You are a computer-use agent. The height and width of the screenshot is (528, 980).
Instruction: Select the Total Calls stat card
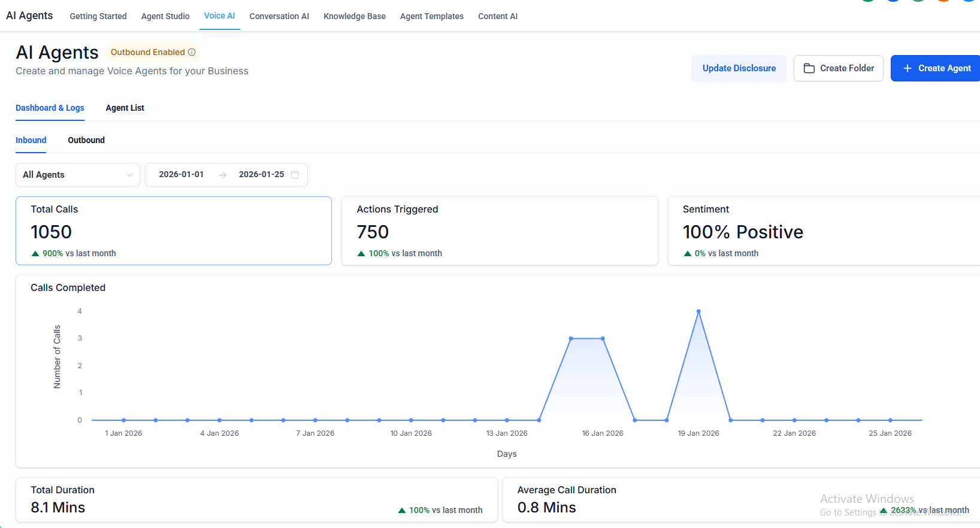174,231
